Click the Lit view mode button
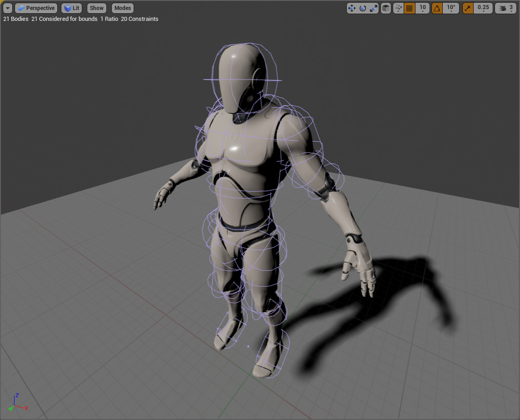 pyautogui.click(x=71, y=8)
